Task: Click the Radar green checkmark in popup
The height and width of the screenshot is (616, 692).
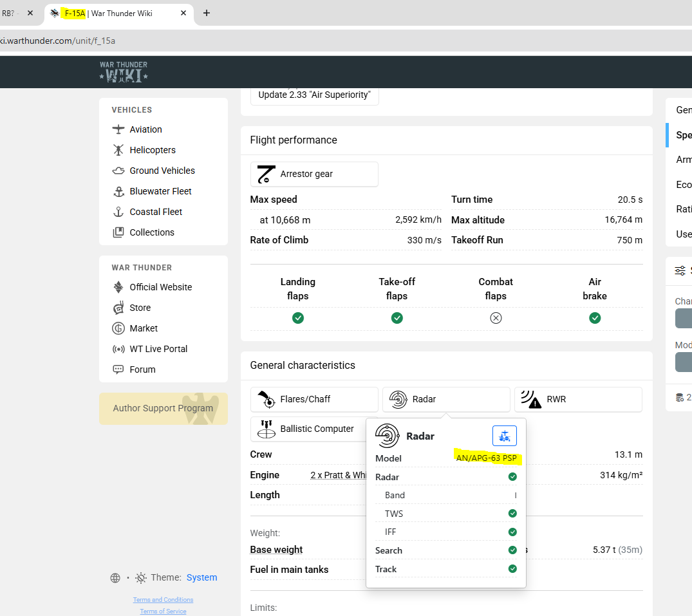Action: coord(512,476)
